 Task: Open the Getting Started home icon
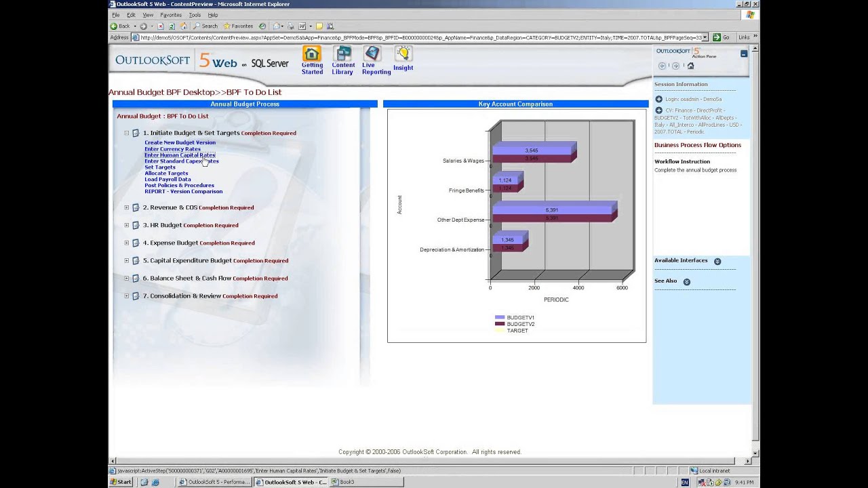point(312,54)
